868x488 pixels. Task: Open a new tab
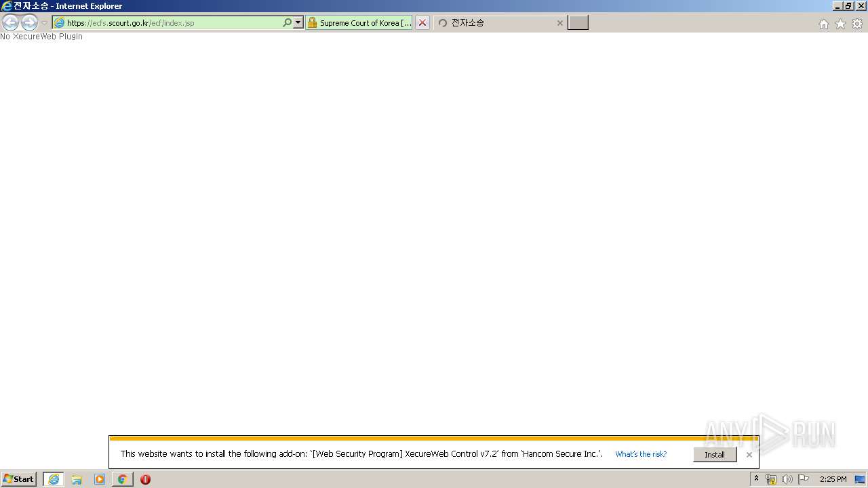pos(578,22)
